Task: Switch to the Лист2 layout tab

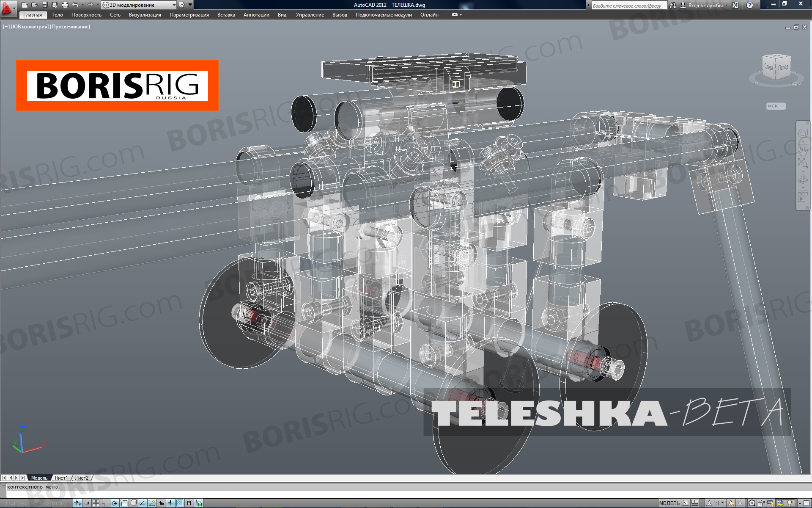Action: point(82,478)
